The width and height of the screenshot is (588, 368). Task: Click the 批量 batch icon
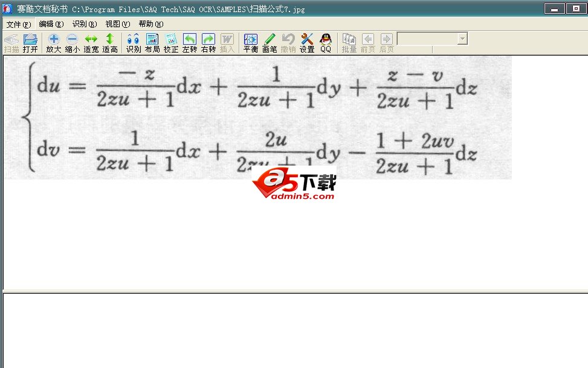point(349,43)
